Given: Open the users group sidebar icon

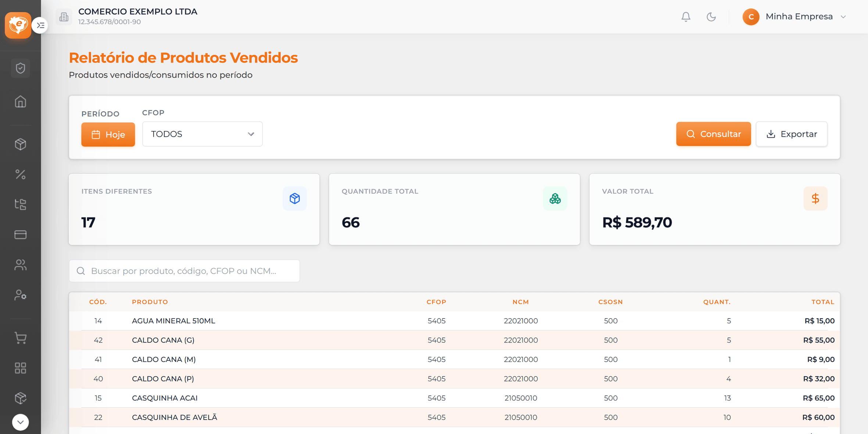Looking at the screenshot, I should (x=21, y=265).
